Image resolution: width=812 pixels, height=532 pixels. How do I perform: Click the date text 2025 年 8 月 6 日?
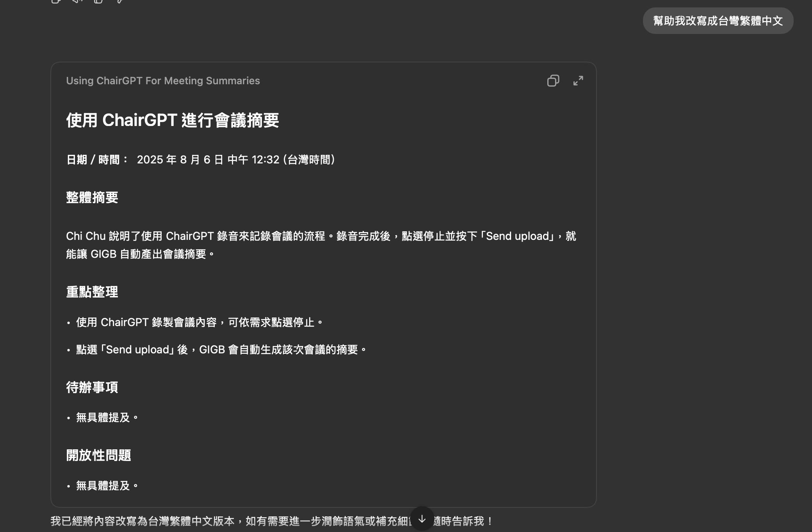tap(180, 160)
